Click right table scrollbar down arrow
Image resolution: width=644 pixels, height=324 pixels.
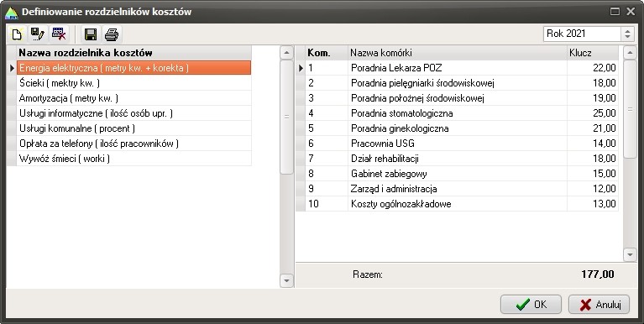[x=630, y=254]
